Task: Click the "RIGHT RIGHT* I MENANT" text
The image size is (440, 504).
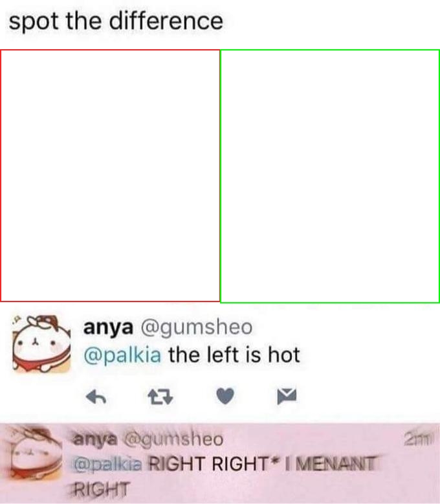Action: [262, 464]
